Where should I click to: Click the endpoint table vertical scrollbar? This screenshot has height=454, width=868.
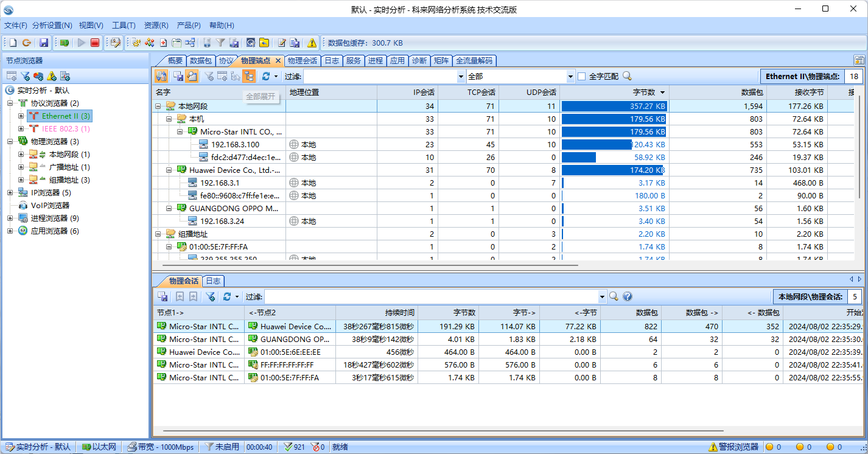pyautogui.click(x=859, y=146)
